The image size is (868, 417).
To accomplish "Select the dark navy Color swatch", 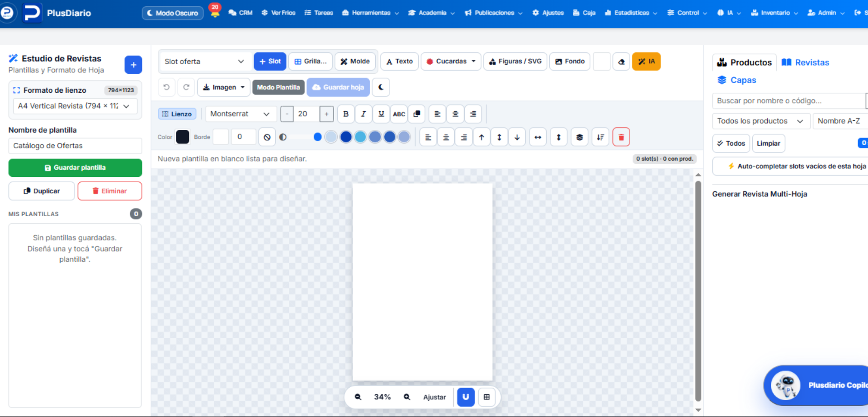I will pyautogui.click(x=183, y=137).
